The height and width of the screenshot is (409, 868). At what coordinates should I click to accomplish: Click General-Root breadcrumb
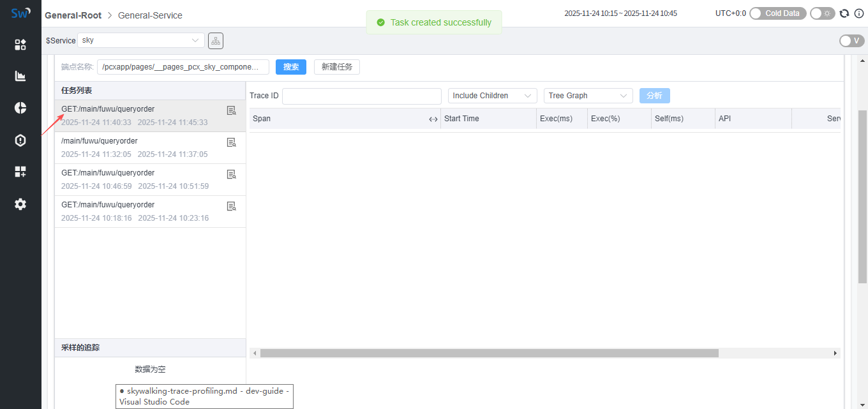(73, 15)
